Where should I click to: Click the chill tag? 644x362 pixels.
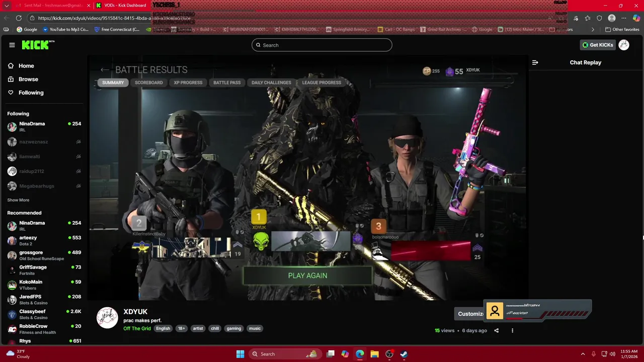215,328
